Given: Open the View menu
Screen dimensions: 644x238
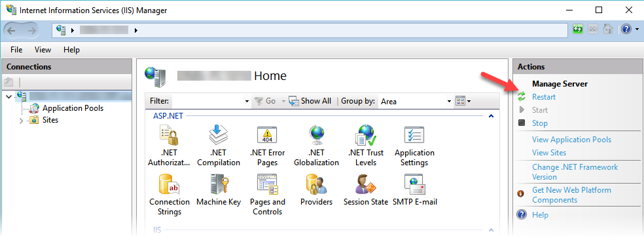Looking at the screenshot, I should pos(43,50).
